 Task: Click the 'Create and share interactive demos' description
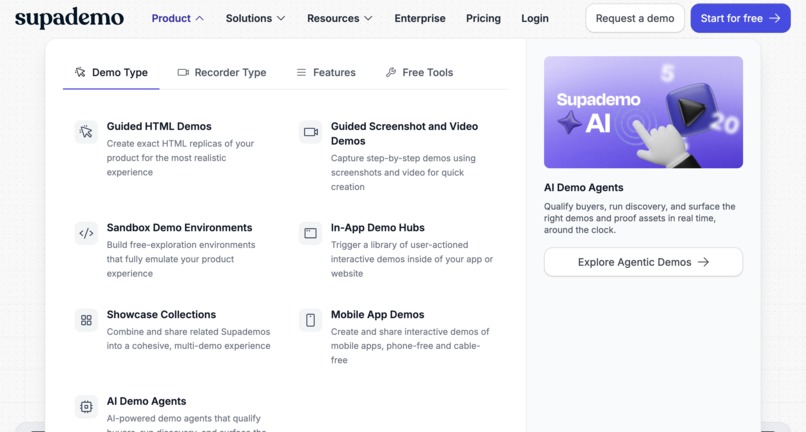pos(410,346)
